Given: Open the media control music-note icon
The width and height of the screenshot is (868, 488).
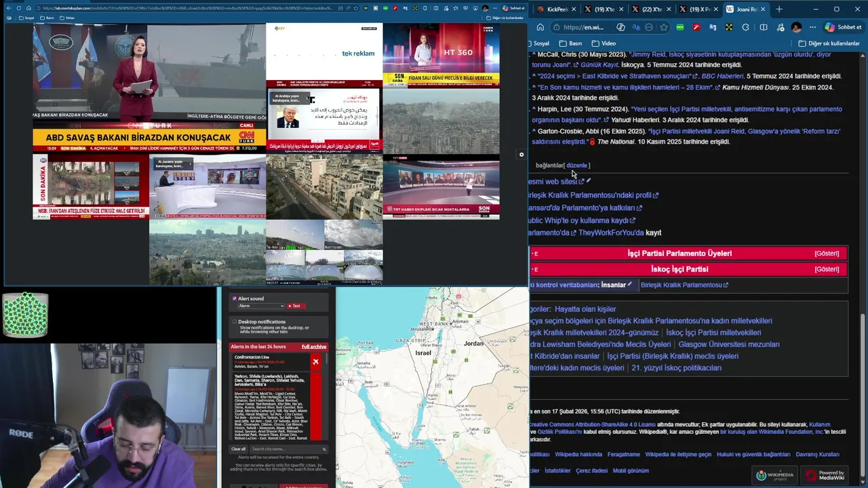Looking at the screenshot, I should (780, 27).
